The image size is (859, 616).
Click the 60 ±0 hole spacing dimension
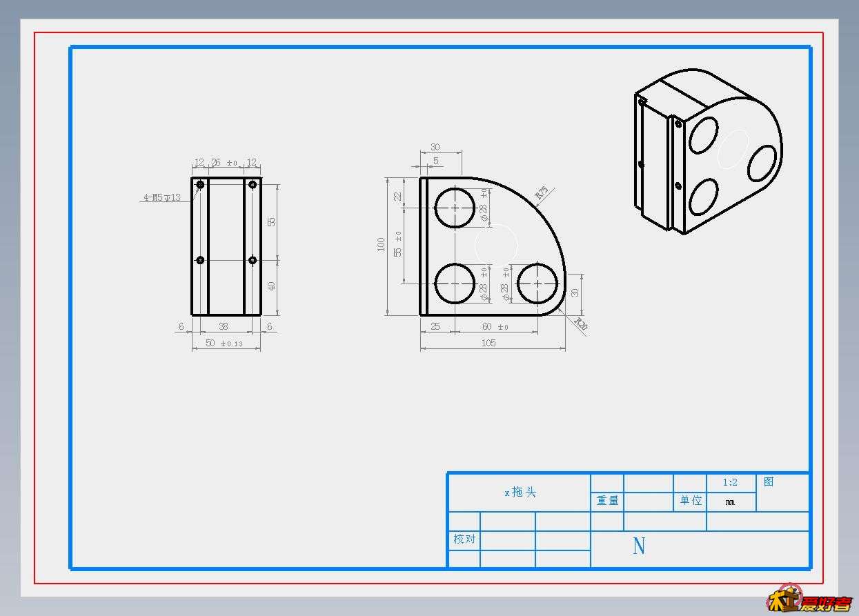click(x=495, y=327)
